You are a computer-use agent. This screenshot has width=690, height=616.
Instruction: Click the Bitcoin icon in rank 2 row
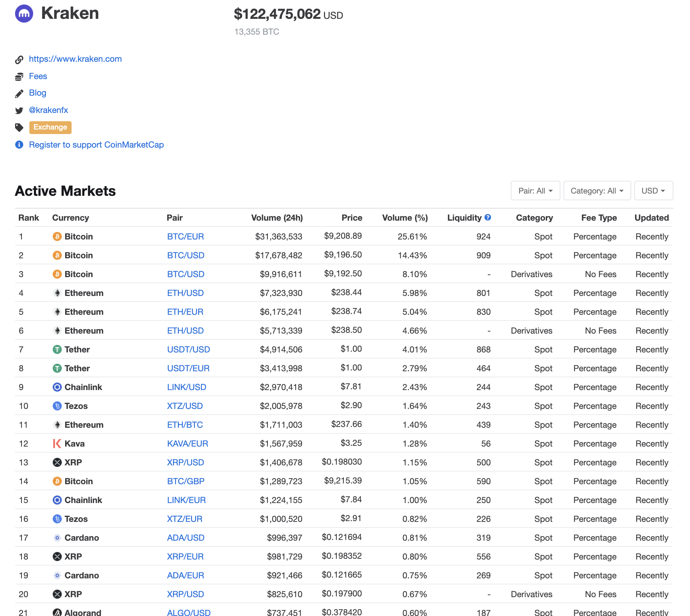57,255
